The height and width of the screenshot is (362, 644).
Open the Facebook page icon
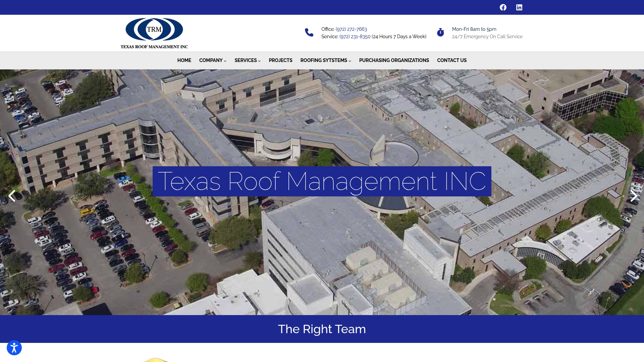(x=503, y=7)
